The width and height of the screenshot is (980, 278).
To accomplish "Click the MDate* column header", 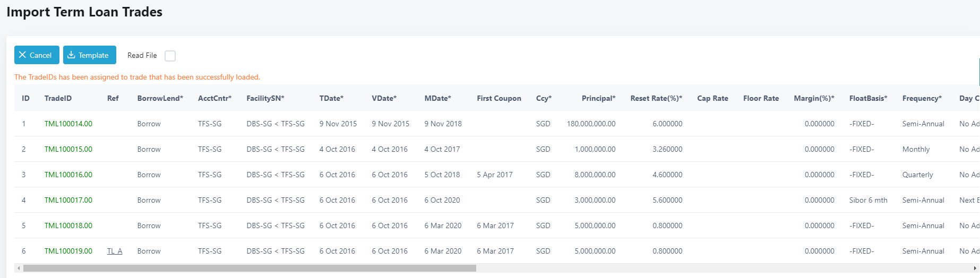I will coord(437,98).
